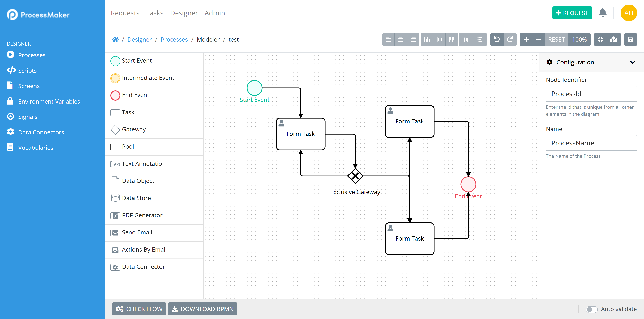Collapse the Configuration panel chevron

632,62
